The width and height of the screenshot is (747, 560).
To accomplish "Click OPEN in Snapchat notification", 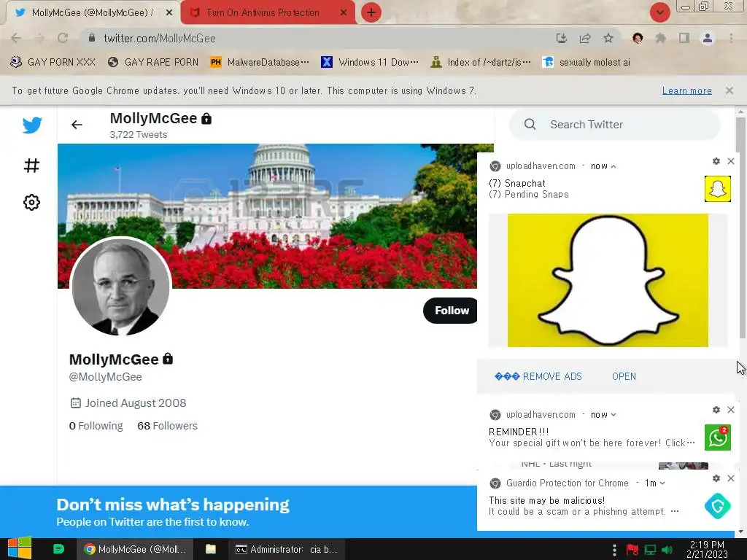I will pos(624,377).
